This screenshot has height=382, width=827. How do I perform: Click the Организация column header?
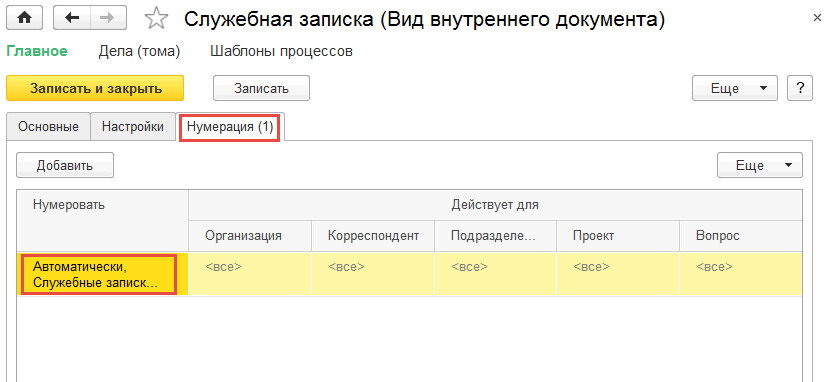(250, 235)
